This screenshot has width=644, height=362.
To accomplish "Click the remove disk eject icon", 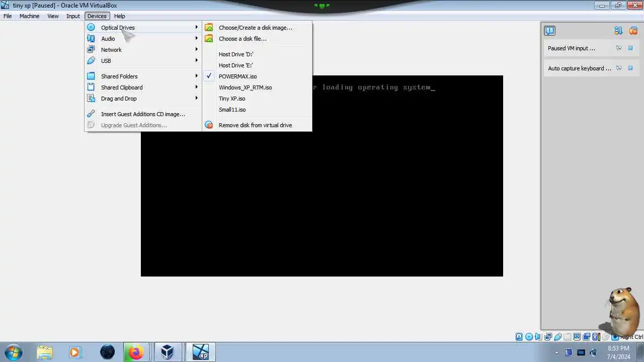I will pos(209,125).
